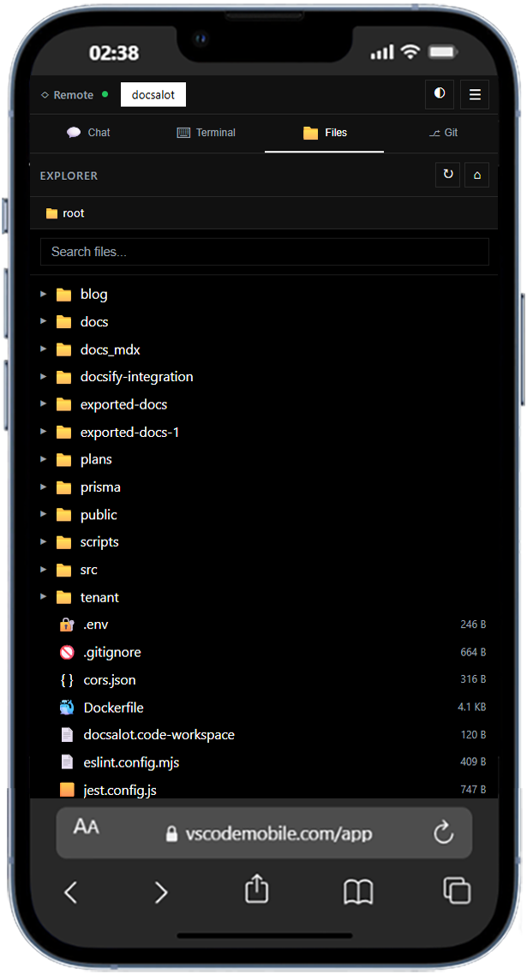Expand the scripts folder arrow
The height and width of the screenshot is (980, 527).
click(x=43, y=541)
